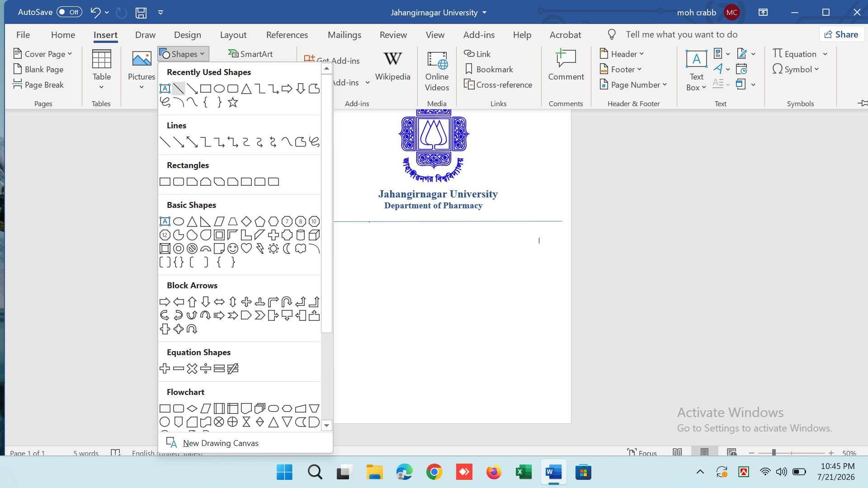Screen dimensions: 868x488
Task: Select the Oval in Recently Used Shapes
Action: click(x=219, y=89)
